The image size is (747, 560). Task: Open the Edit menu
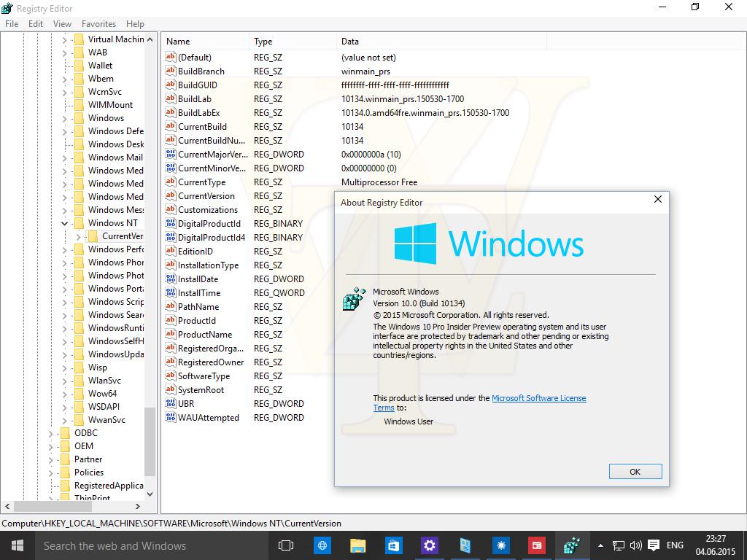click(x=36, y=24)
